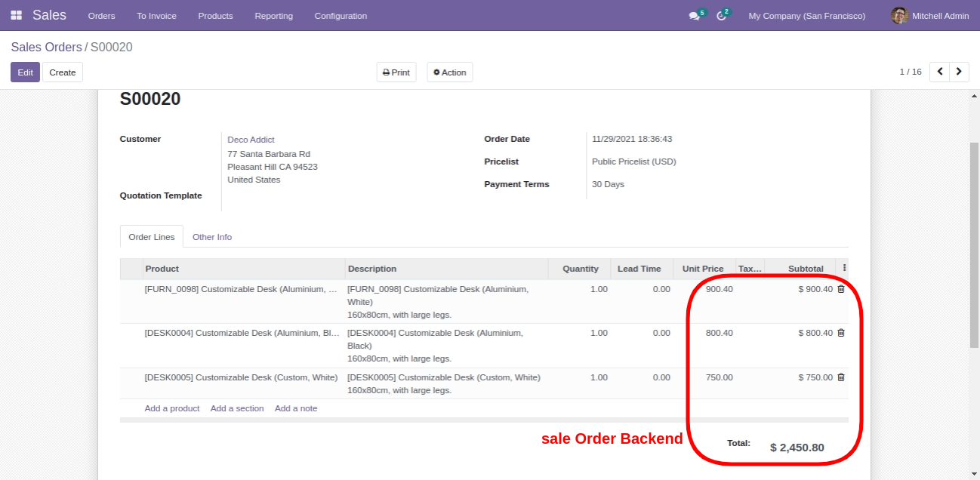Click Add a product link
The height and width of the screenshot is (480, 980).
172,408
